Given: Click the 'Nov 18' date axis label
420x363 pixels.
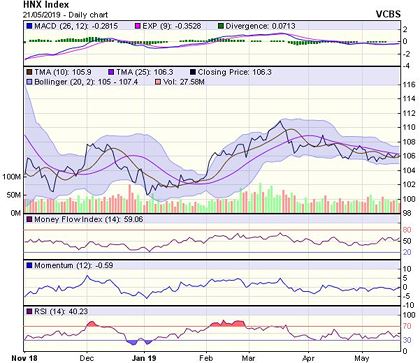Looking at the screenshot, I should tap(24, 358).
